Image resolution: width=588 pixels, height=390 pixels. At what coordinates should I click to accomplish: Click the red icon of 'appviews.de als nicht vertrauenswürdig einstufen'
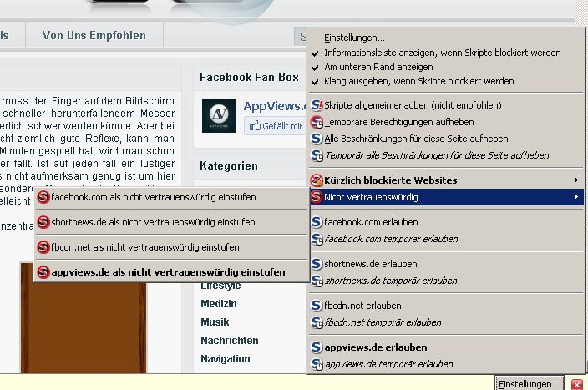(43, 272)
